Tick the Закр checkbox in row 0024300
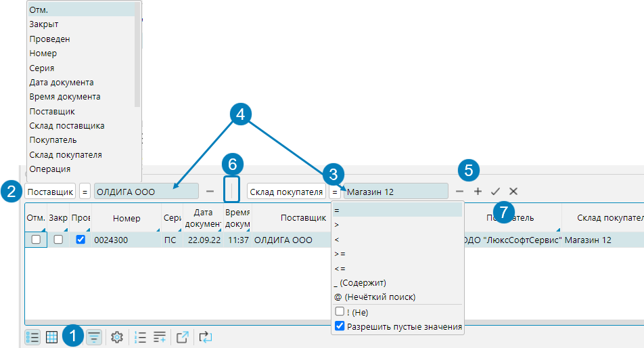The height and width of the screenshot is (348, 644). click(x=58, y=239)
